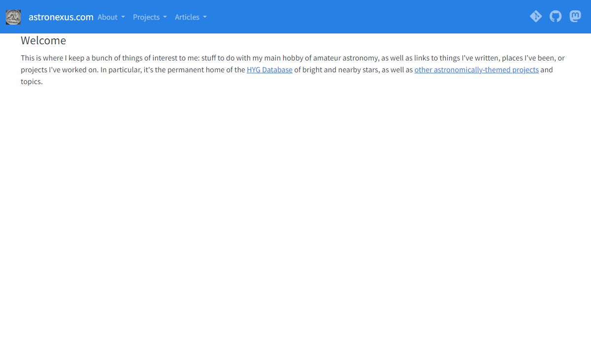Click the Welcome heading
The image size is (591, 364).
pos(43,40)
